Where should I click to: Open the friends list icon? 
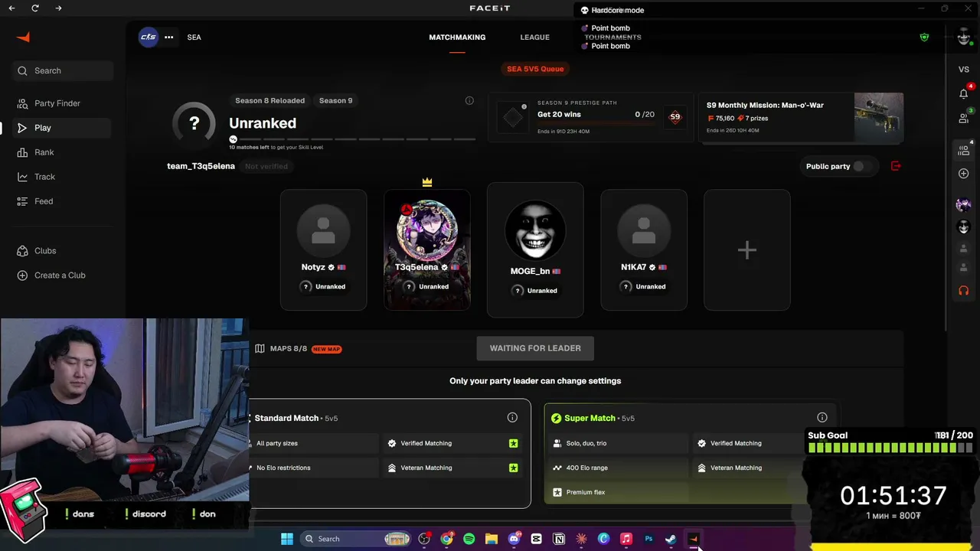[x=964, y=118]
